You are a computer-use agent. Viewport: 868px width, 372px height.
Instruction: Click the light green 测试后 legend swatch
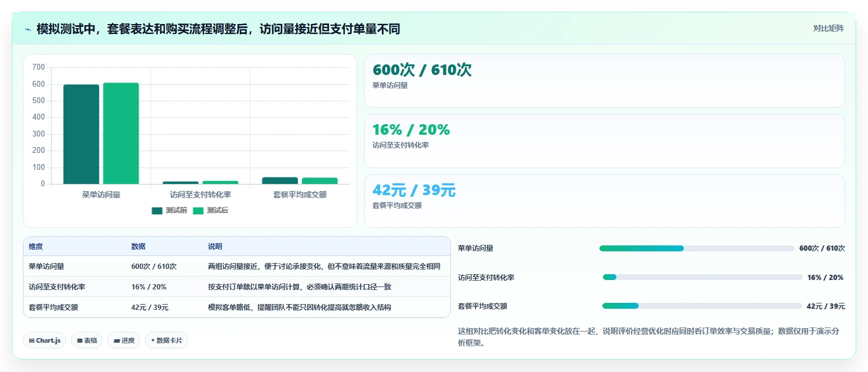198,211
